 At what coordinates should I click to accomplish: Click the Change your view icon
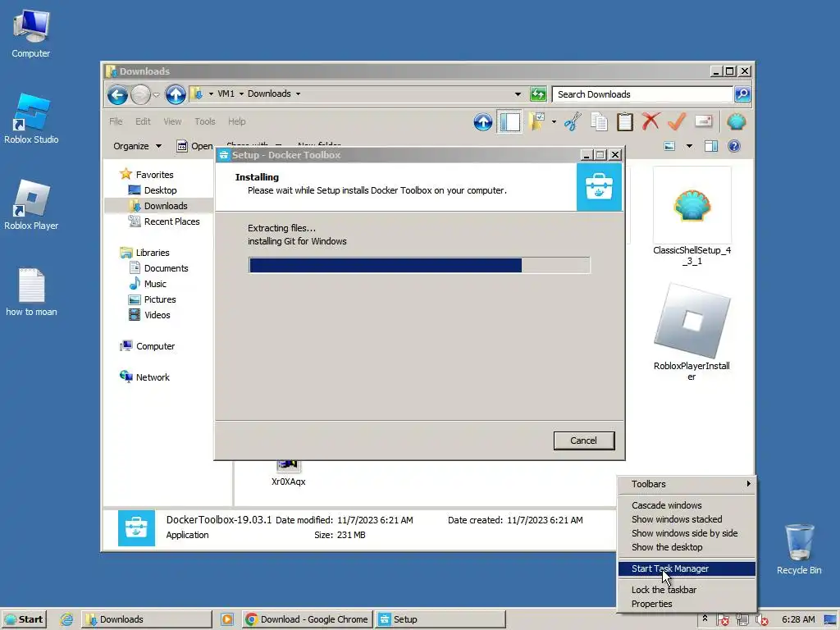tap(669, 146)
